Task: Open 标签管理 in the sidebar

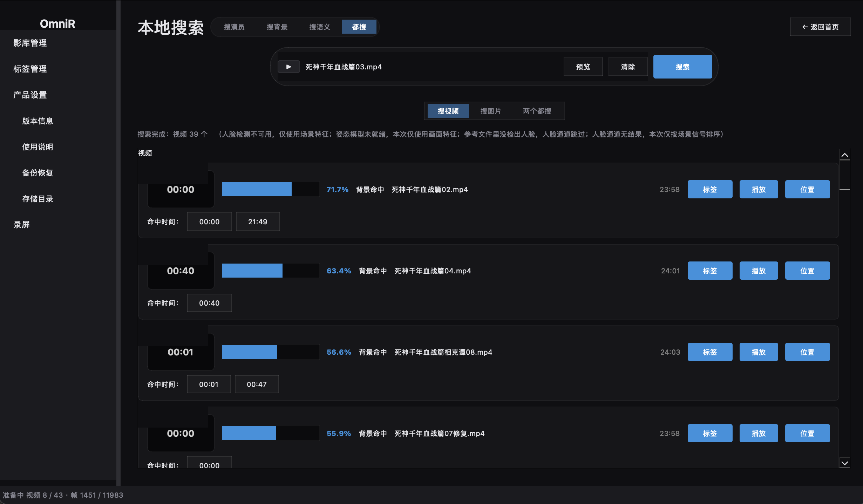Action: click(30, 69)
